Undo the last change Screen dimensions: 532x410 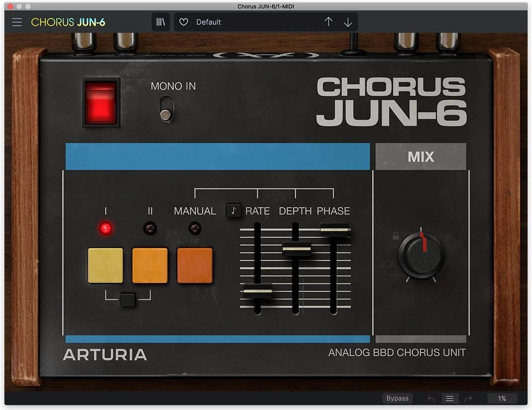tap(431, 399)
